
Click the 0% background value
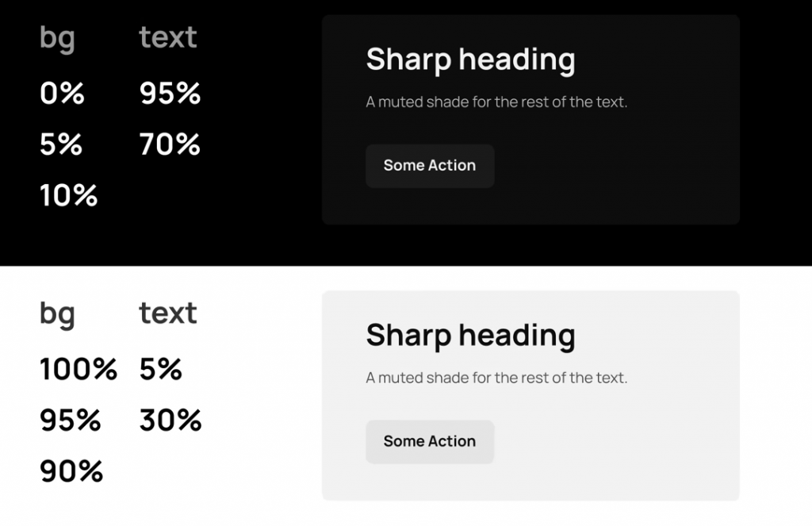(x=62, y=94)
